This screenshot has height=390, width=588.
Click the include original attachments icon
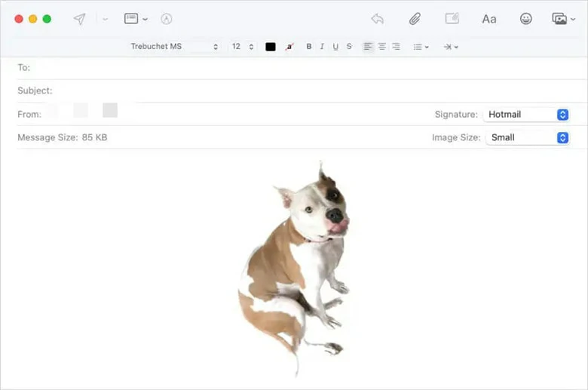pyautogui.click(x=452, y=18)
